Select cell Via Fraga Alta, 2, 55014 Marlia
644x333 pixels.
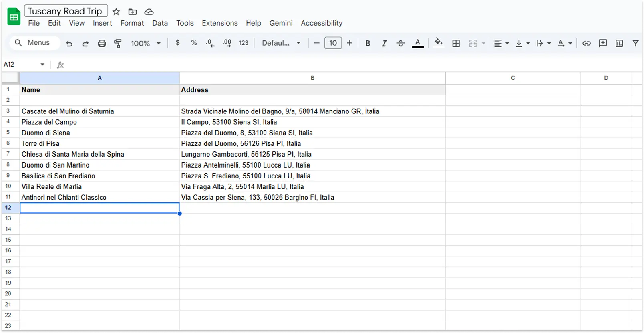point(312,187)
